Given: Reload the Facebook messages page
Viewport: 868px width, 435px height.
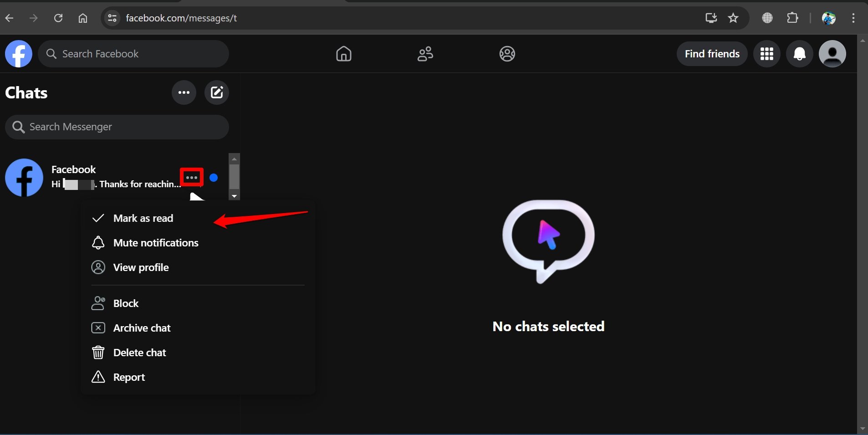Looking at the screenshot, I should (x=58, y=18).
